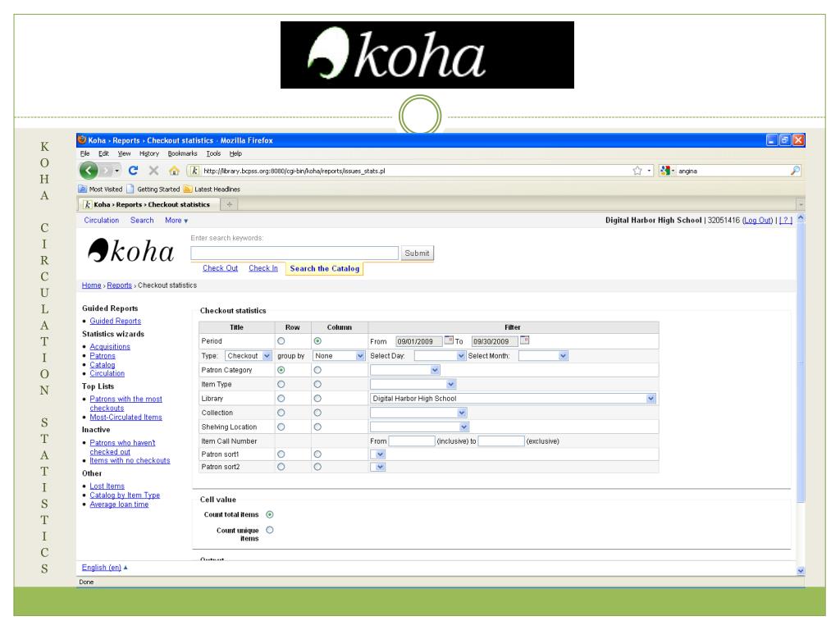Image resolution: width=840 pixels, height=630 pixels.
Task: Open Latest Headlines feed bookmark
Action: (212, 189)
